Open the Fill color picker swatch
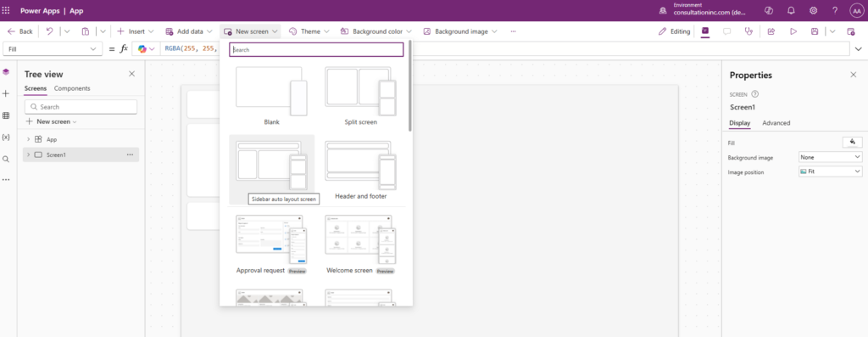Screen dimensions: 868x337 pos(853,143)
